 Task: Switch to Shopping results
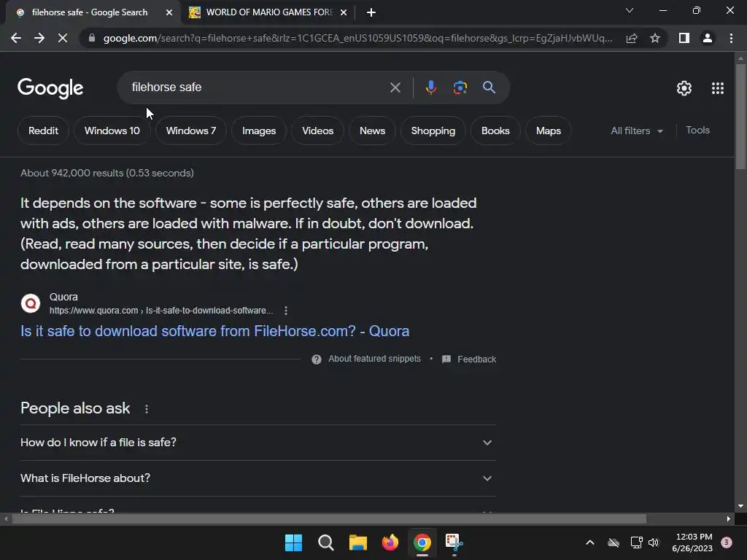point(433,131)
